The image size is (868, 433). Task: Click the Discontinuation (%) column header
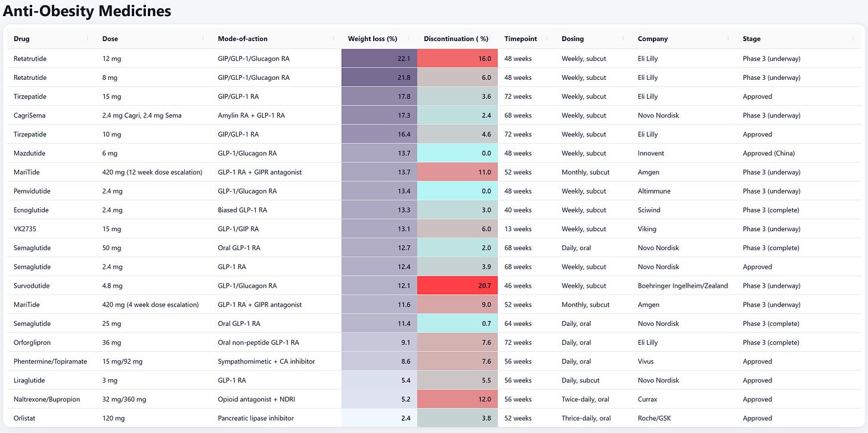[456, 39]
